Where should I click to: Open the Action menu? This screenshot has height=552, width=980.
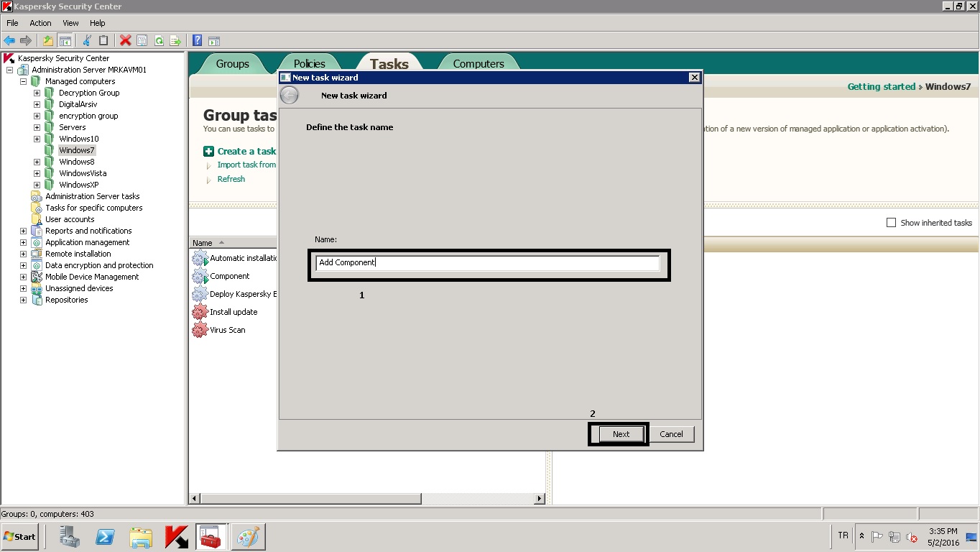[x=40, y=23]
